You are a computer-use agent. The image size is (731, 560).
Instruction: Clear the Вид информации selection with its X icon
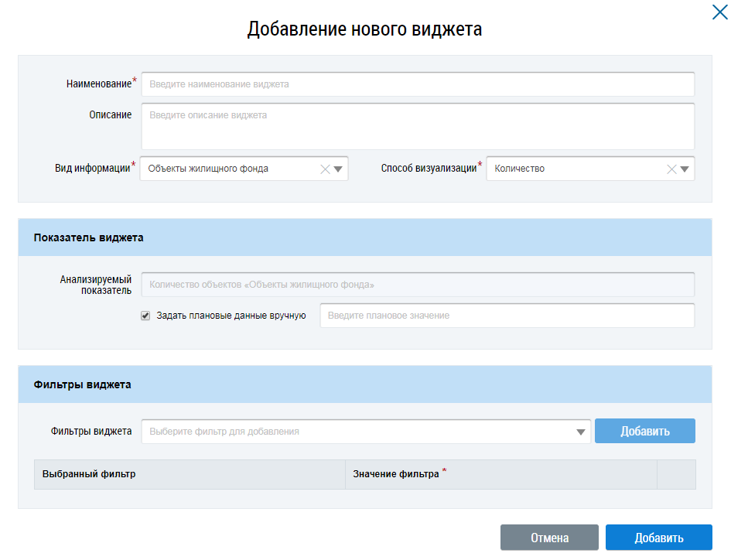pos(325,169)
